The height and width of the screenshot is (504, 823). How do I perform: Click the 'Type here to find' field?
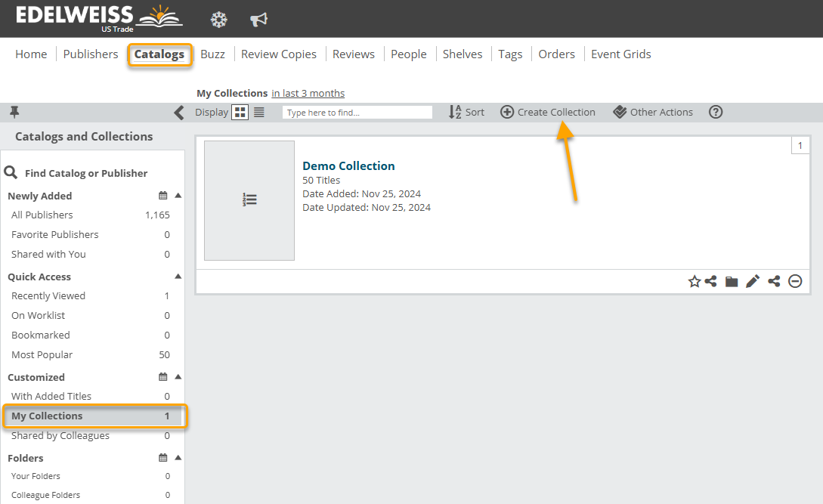click(x=357, y=113)
